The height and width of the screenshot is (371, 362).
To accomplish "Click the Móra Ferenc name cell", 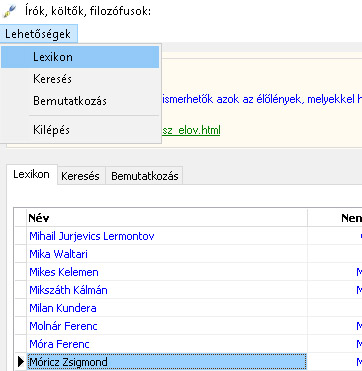I will [167, 344].
